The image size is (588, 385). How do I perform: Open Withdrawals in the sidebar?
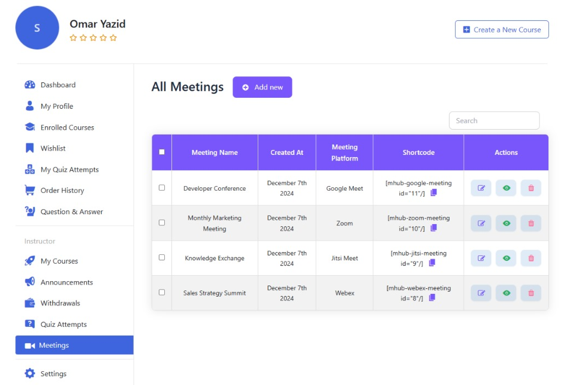(52, 303)
